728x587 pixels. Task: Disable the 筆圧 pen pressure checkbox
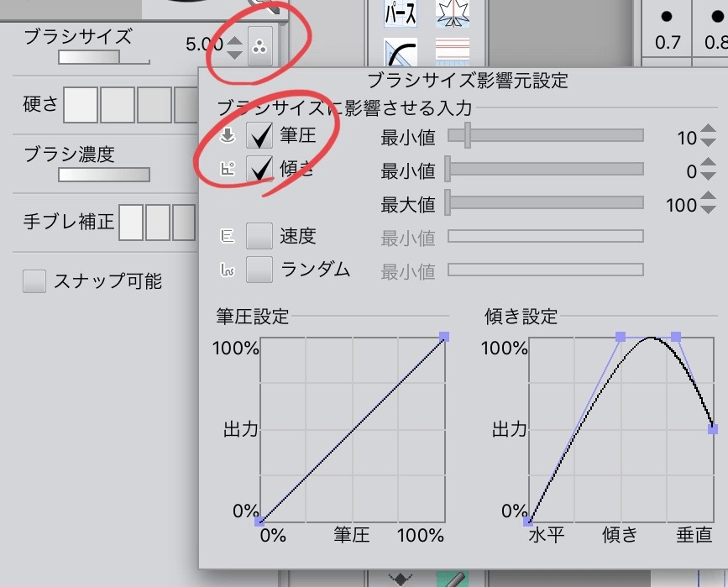(259, 135)
